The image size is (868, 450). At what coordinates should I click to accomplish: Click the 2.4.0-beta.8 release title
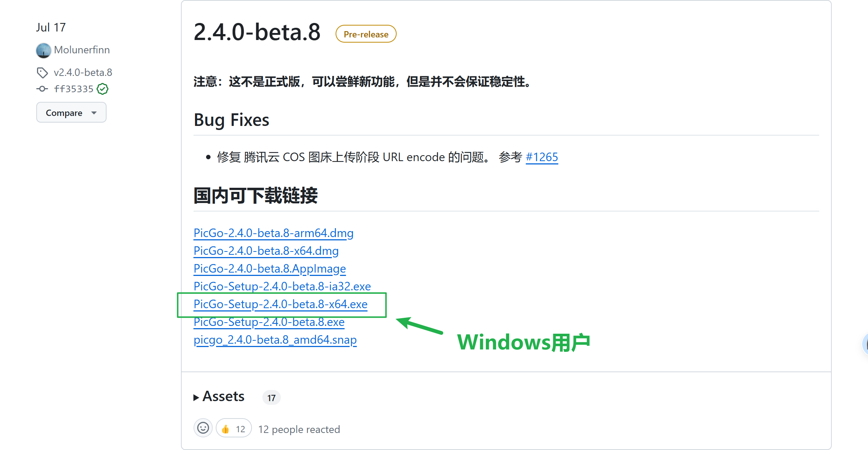click(257, 32)
